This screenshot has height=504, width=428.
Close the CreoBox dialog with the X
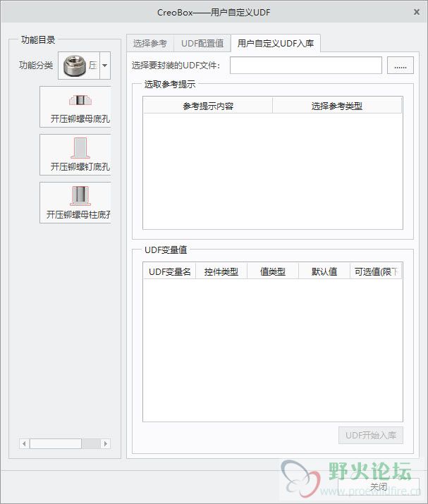click(417, 12)
